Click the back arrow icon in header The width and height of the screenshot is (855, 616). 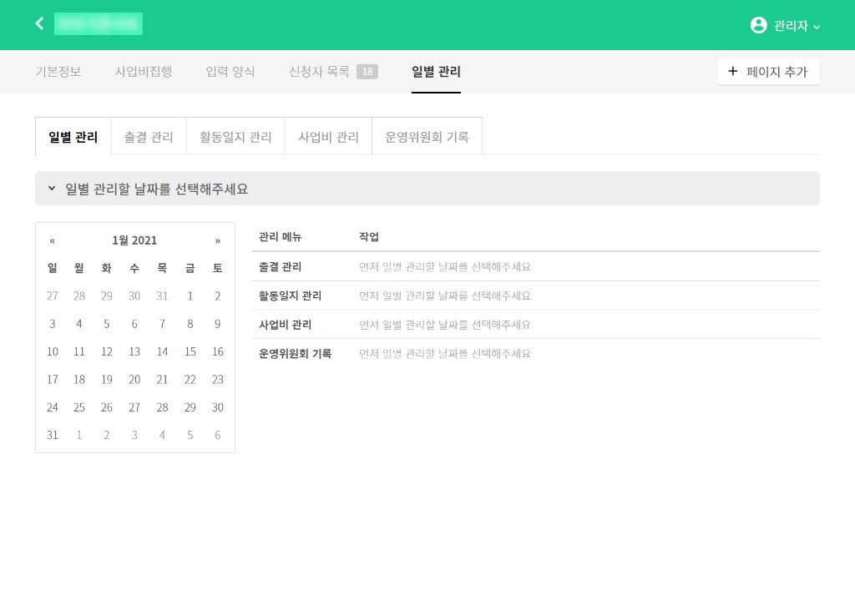click(x=39, y=23)
